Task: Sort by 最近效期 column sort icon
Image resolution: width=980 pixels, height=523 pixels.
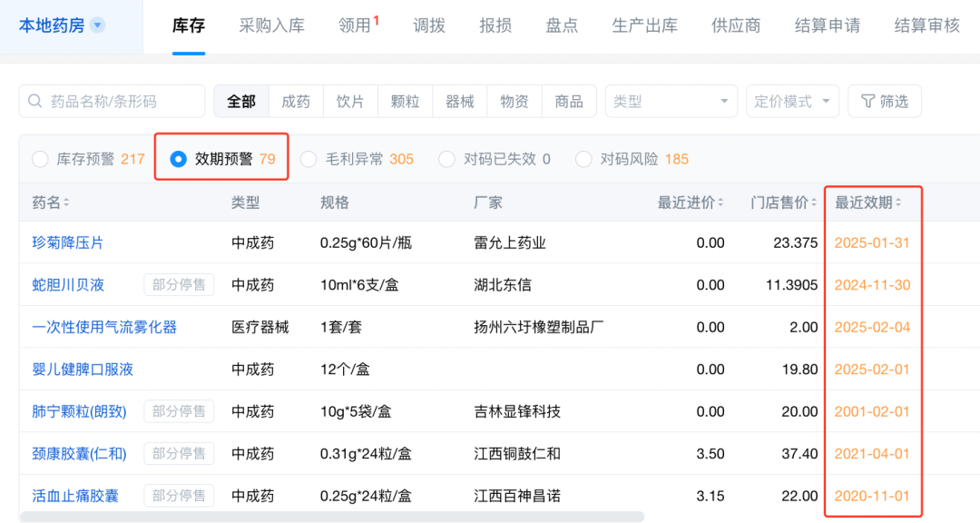Action: (x=898, y=202)
